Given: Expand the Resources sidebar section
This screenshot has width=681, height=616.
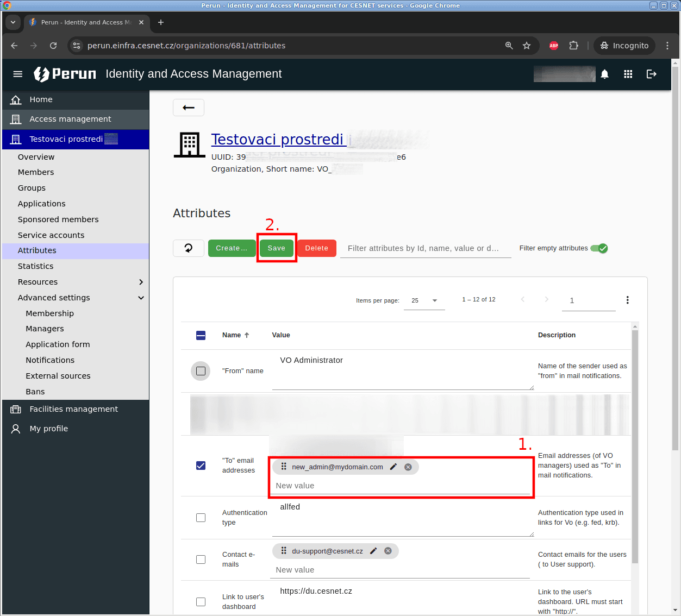Looking at the screenshot, I should click(x=141, y=282).
